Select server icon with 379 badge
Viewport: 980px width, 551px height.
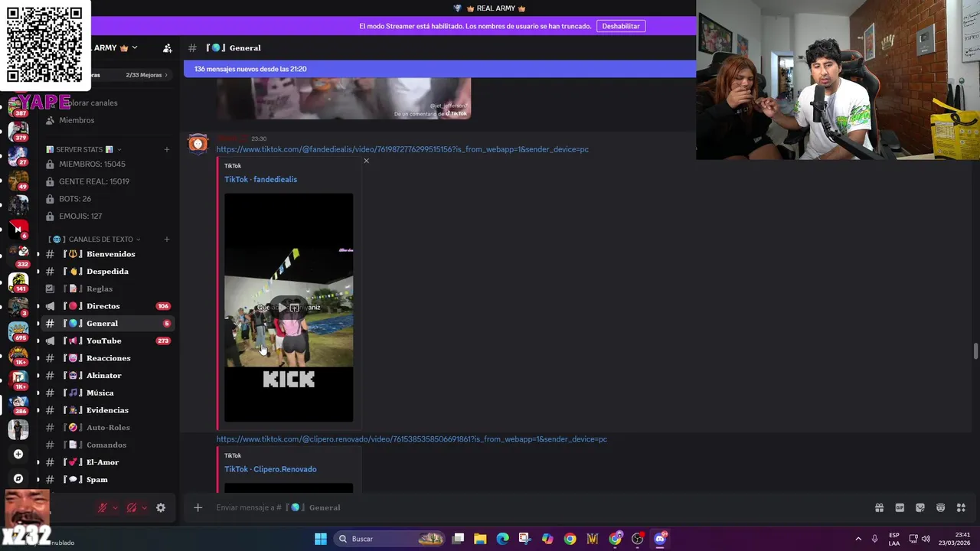(x=18, y=132)
